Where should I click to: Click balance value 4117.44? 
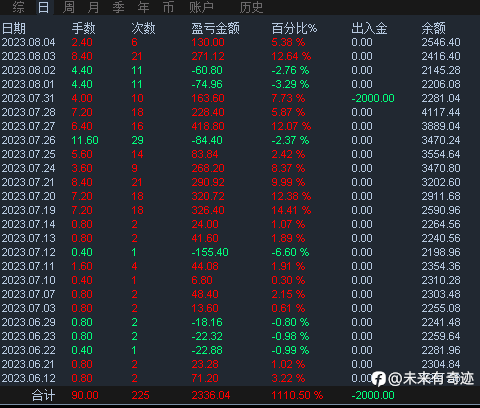click(441, 112)
